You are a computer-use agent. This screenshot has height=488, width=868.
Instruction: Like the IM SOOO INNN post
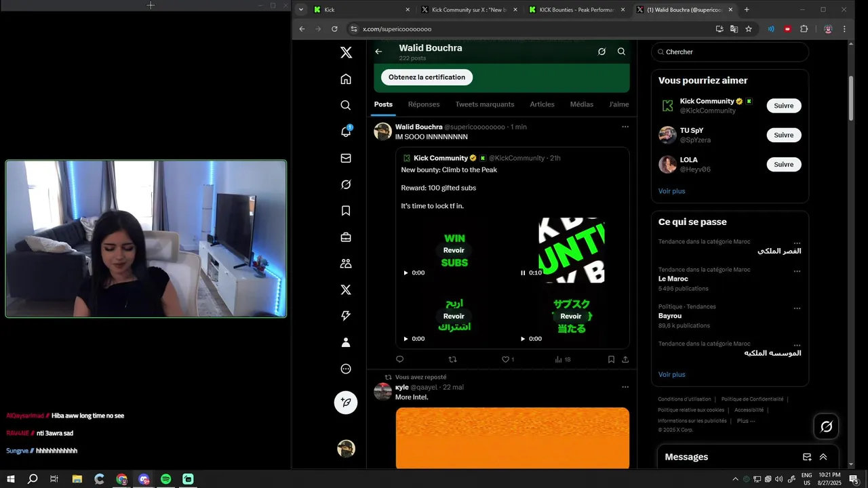point(507,359)
